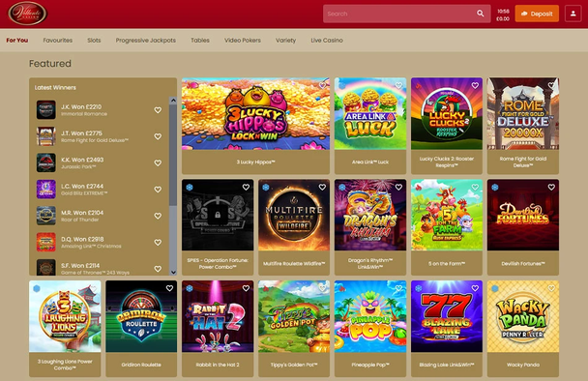The image size is (588, 381).
Task: Click the search magnifier icon
Action: click(480, 14)
